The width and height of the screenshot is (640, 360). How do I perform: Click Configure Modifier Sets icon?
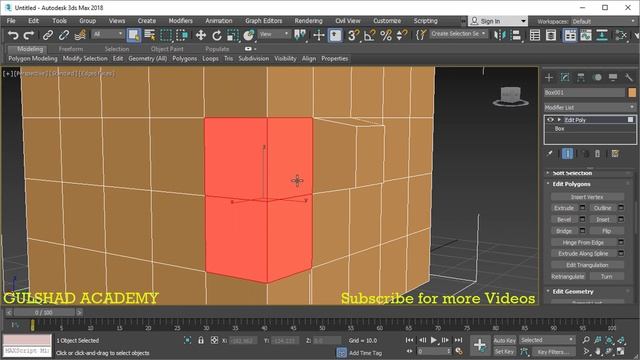tap(615, 153)
